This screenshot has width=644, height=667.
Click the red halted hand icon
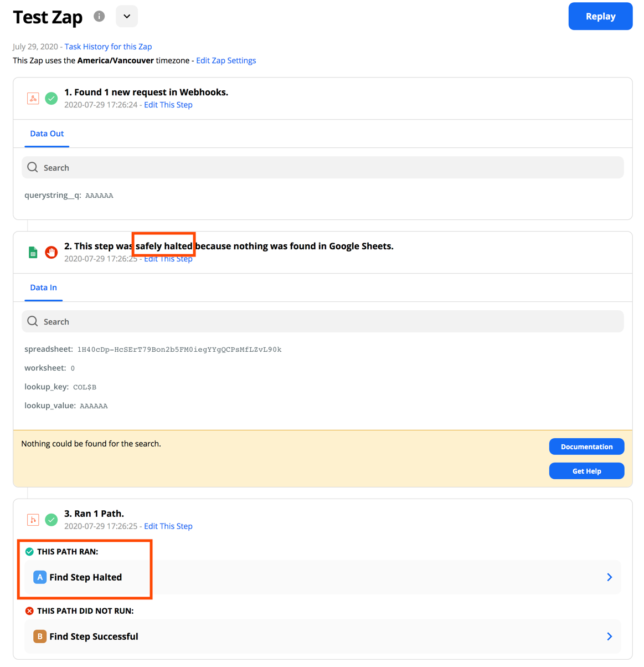click(x=51, y=253)
